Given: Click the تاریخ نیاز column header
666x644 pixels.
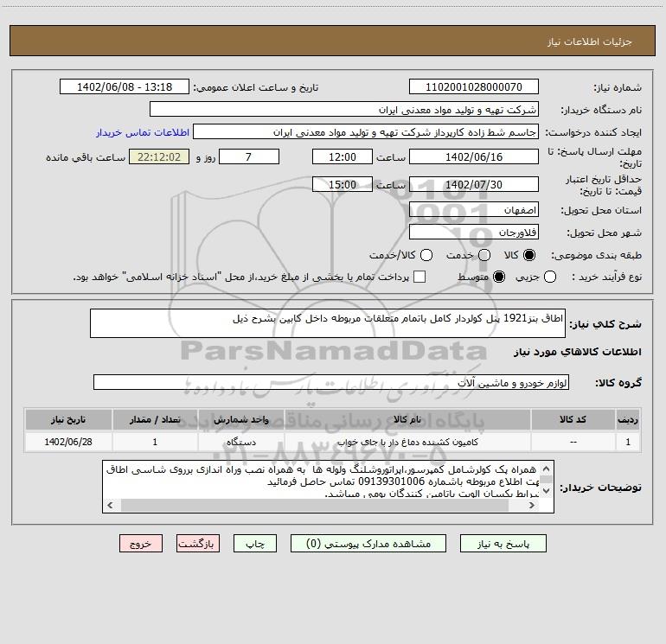Looking at the screenshot, I should (x=68, y=420).
